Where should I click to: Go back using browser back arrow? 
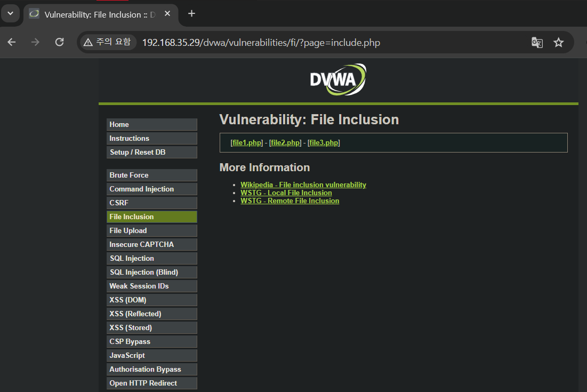point(12,42)
